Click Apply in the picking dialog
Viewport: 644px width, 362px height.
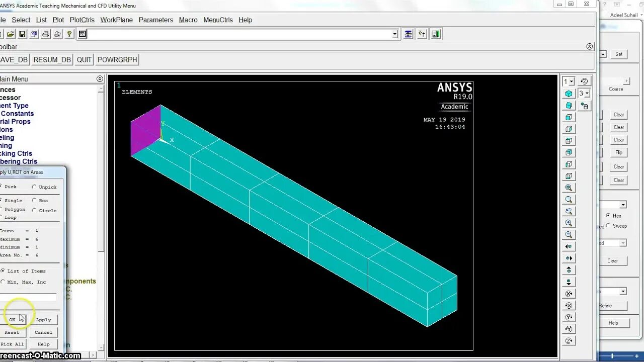click(43, 320)
